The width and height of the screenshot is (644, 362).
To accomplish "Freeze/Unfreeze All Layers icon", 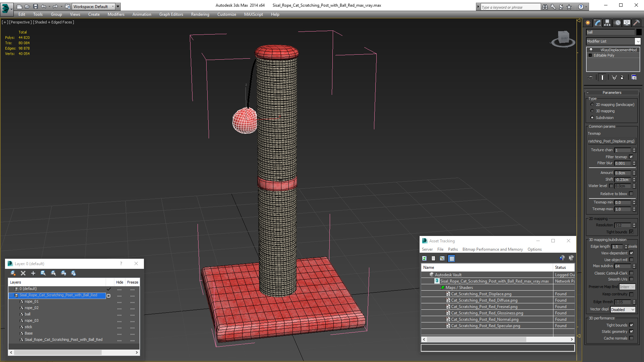I will pos(73,273).
